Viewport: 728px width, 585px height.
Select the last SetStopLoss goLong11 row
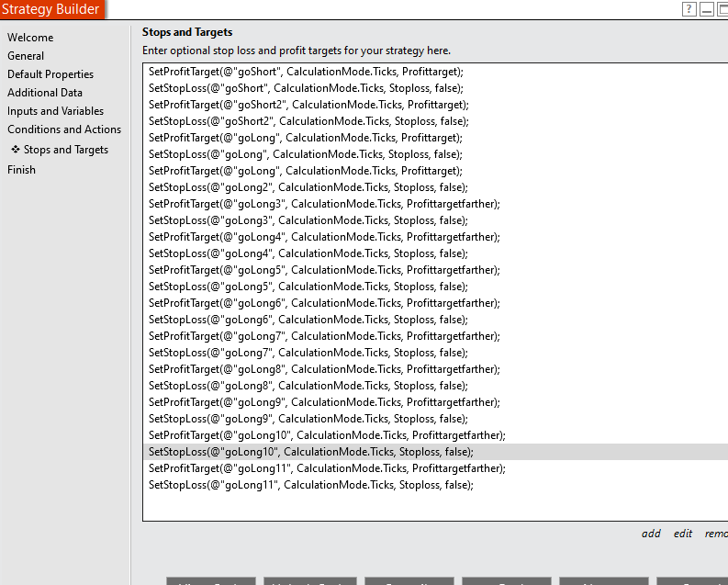(435, 485)
